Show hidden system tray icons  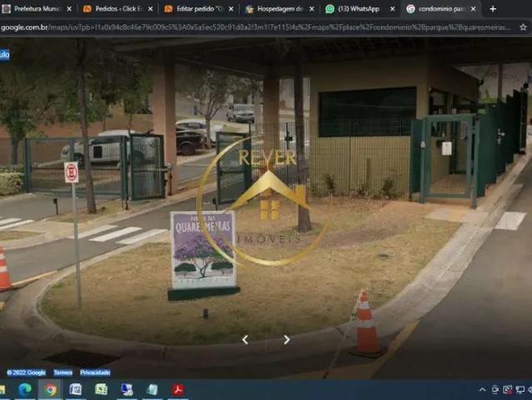click(x=482, y=390)
